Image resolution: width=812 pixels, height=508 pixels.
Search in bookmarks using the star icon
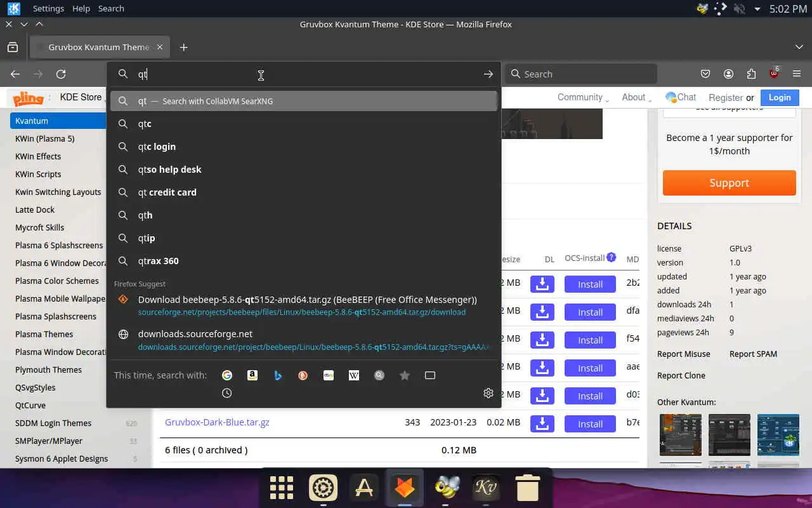pyautogui.click(x=405, y=375)
